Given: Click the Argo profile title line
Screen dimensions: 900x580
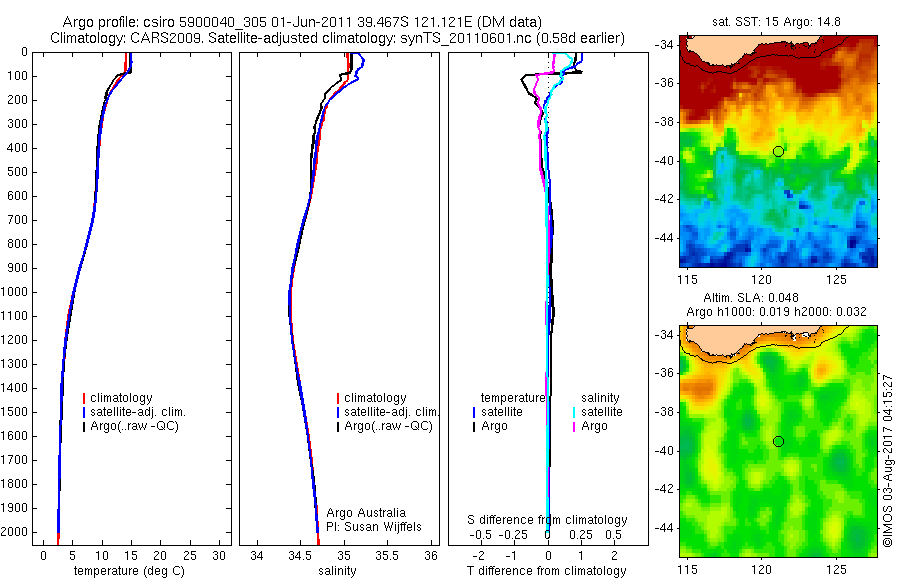Looking at the screenshot, I should 302,22.
